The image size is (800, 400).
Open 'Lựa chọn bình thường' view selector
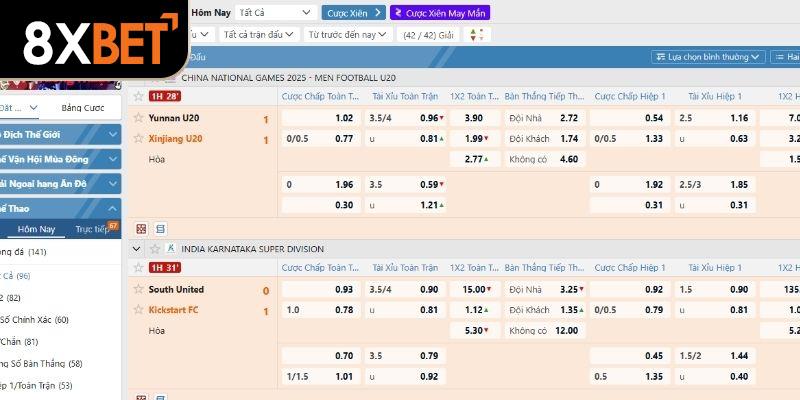pyautogui.click(x=707, y=57)
